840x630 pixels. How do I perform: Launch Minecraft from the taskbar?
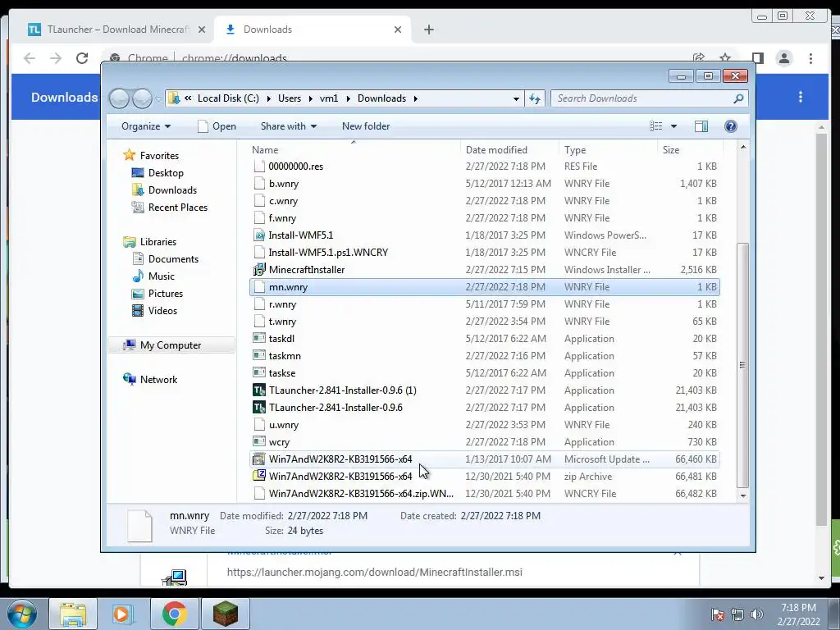pos(225,614)
